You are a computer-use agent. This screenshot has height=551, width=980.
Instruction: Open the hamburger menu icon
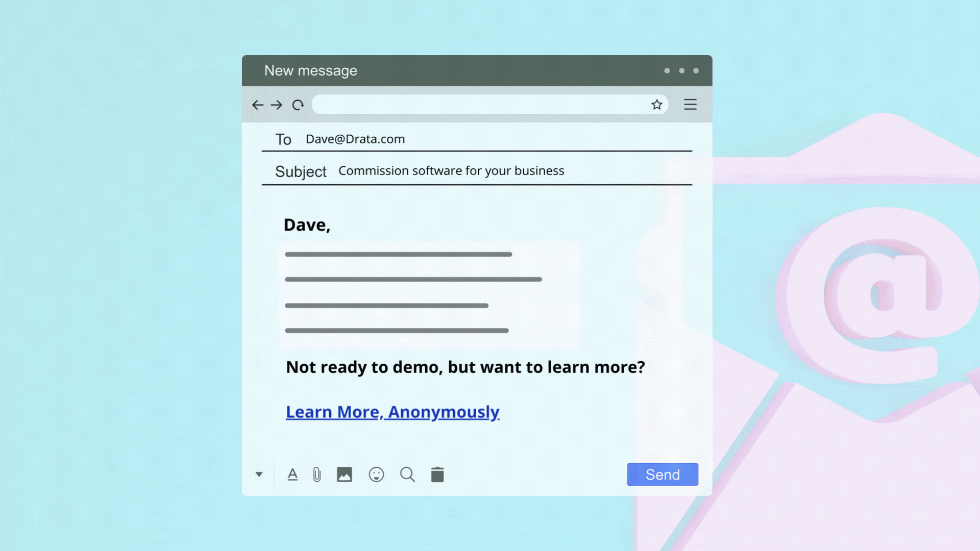coord(690,105)
